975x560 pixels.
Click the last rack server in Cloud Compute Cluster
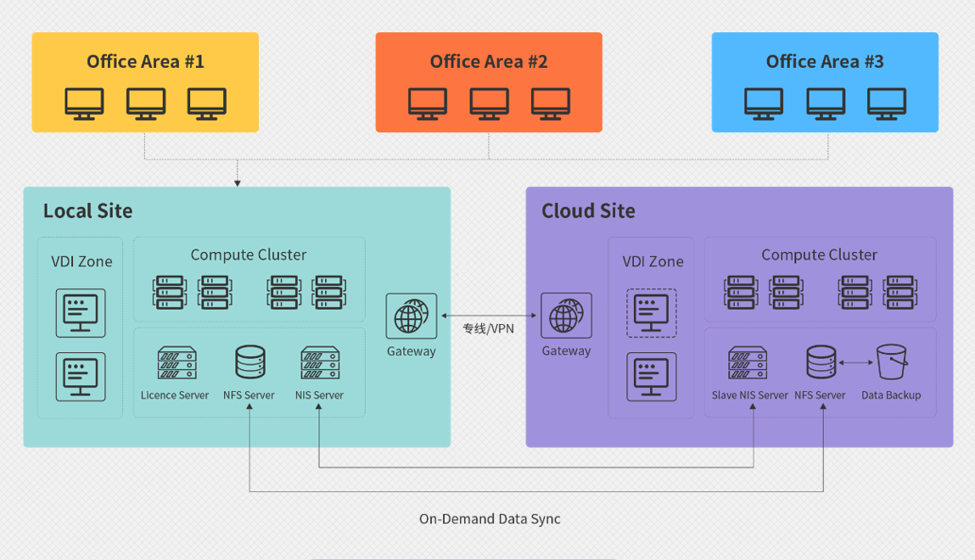(900, 292)
